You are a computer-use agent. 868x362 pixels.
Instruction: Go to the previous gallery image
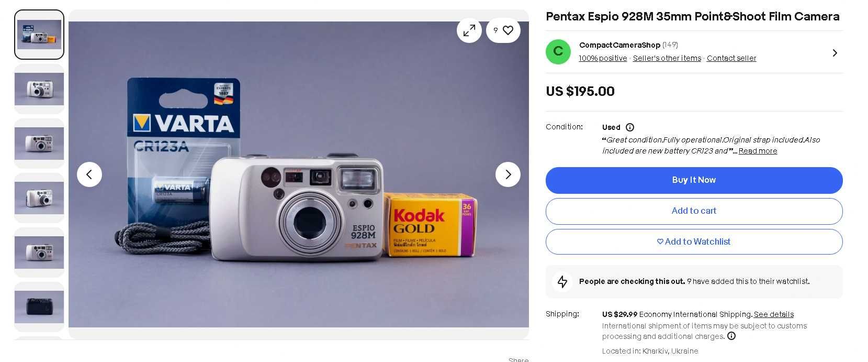[89, 174]
